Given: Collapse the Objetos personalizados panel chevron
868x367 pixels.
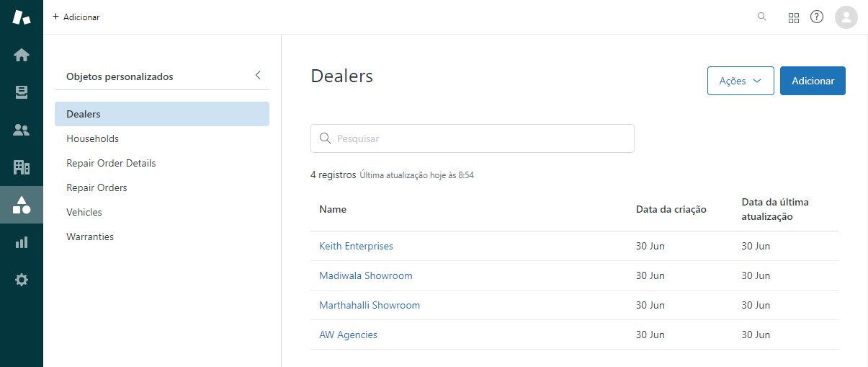Looking at the screenshot, I should point(258,75).
